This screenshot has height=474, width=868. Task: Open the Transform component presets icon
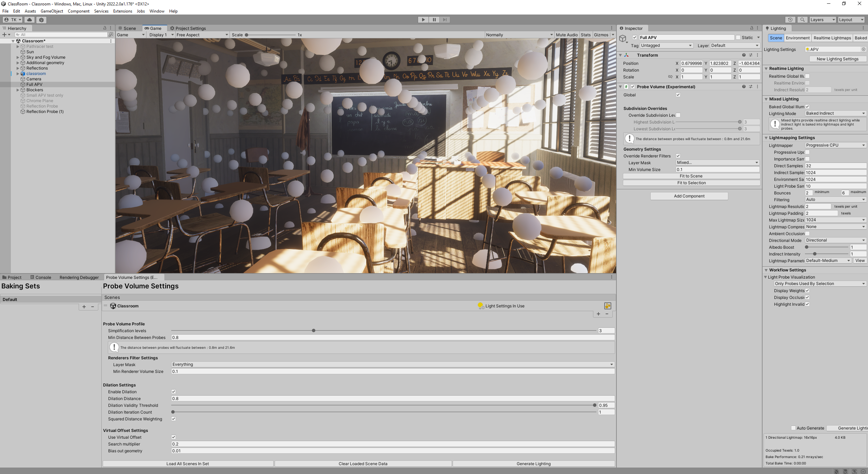pyautogui.click(x=751, y=55)
